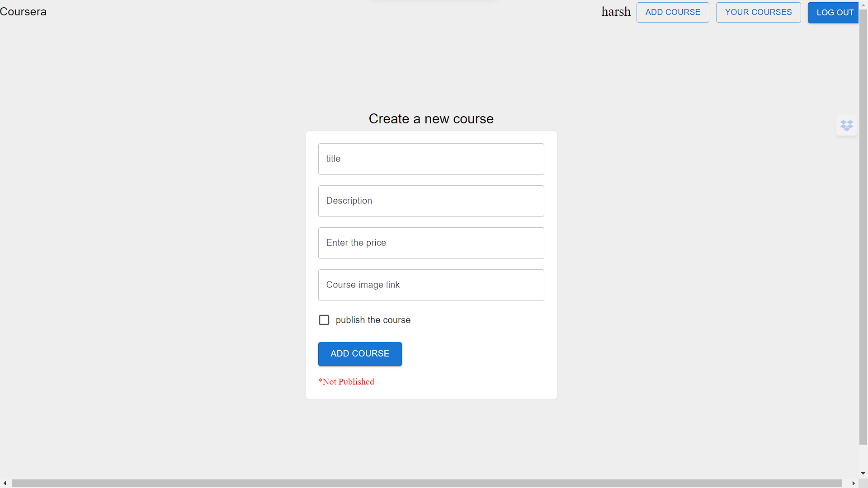Click the username harsh in the navbar

pyautogui.click(x=616, y=12)
